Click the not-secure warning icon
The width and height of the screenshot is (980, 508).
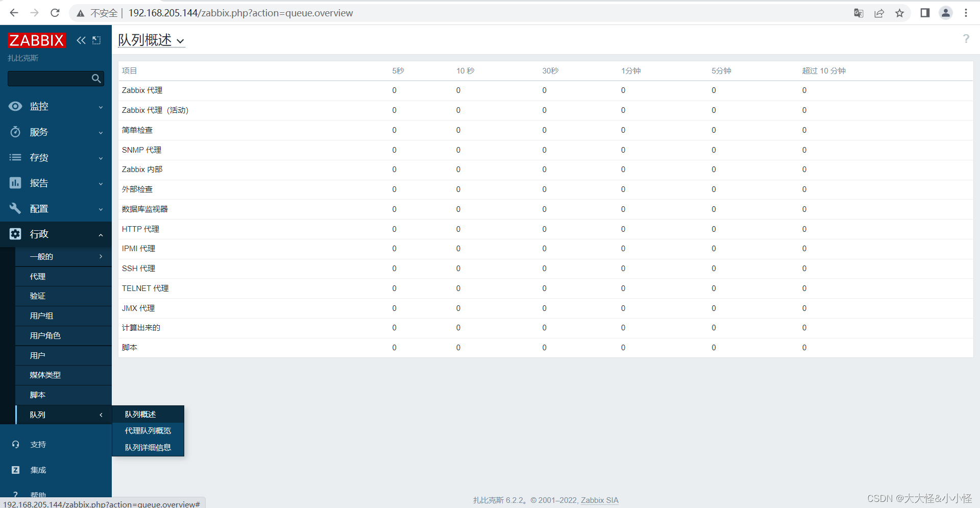coord(80,13)
